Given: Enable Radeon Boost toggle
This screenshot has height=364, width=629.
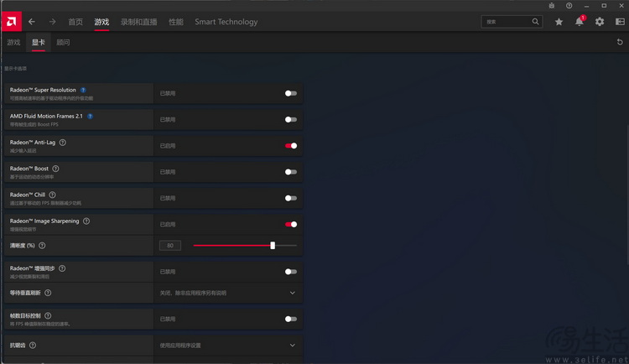Looking at the screenshot, I should [291, 172].
